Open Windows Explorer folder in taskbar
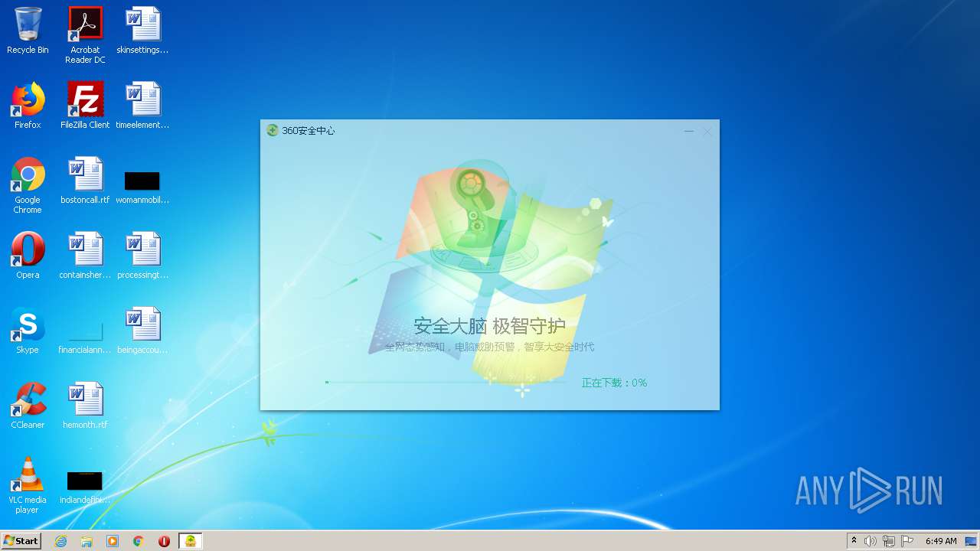980x551 pixels. [x=87, y=541]
